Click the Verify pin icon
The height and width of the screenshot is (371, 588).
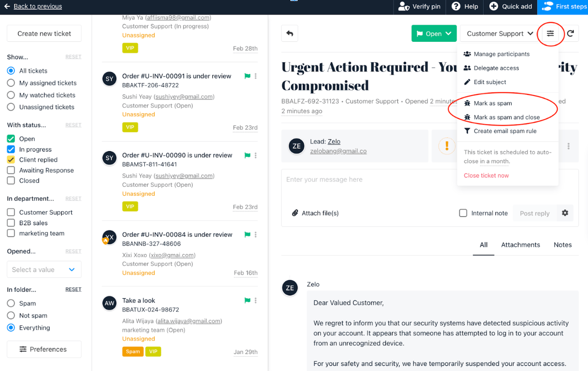[x=404, y=7]
